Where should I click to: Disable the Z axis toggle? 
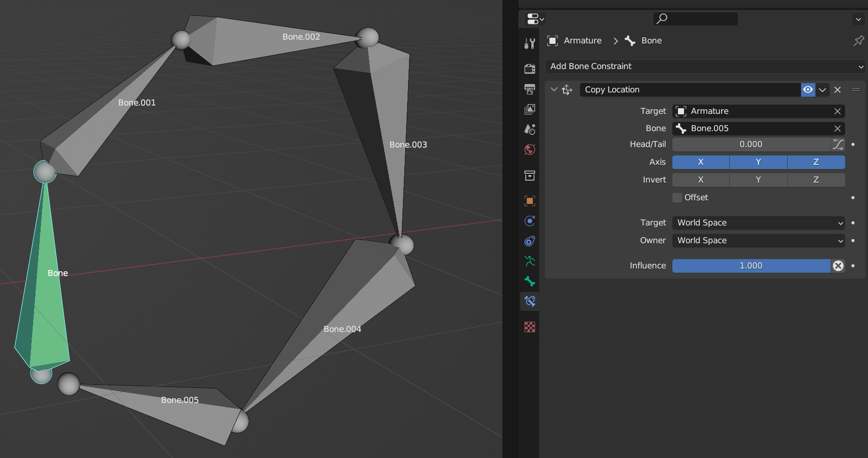pyautogui.click(x=816, y=162)
